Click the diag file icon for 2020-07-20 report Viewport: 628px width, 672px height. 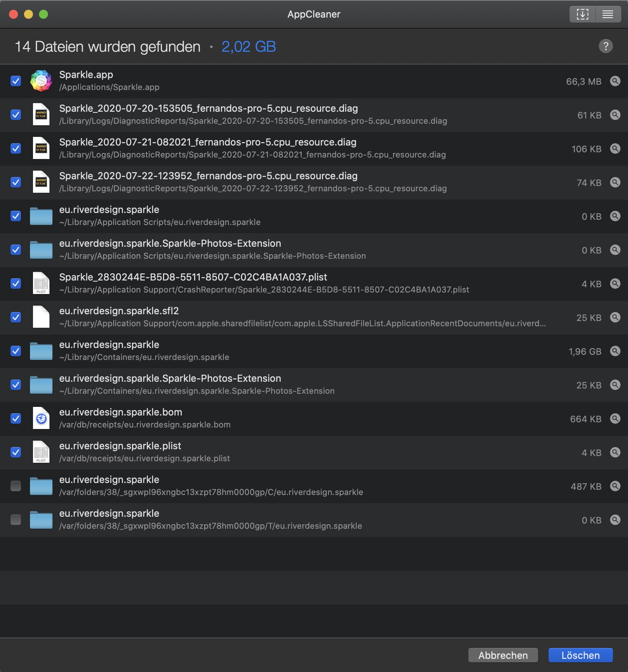(41, 114)
